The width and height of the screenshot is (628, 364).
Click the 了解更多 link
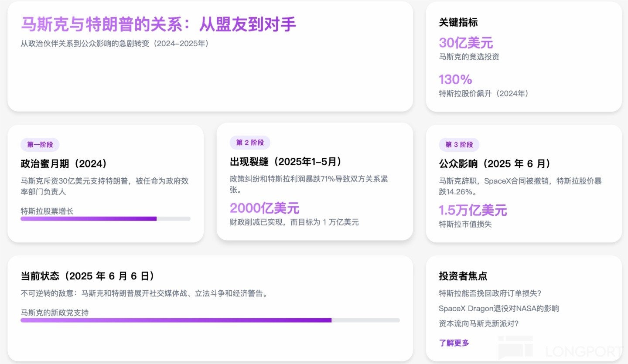point(454,343)
